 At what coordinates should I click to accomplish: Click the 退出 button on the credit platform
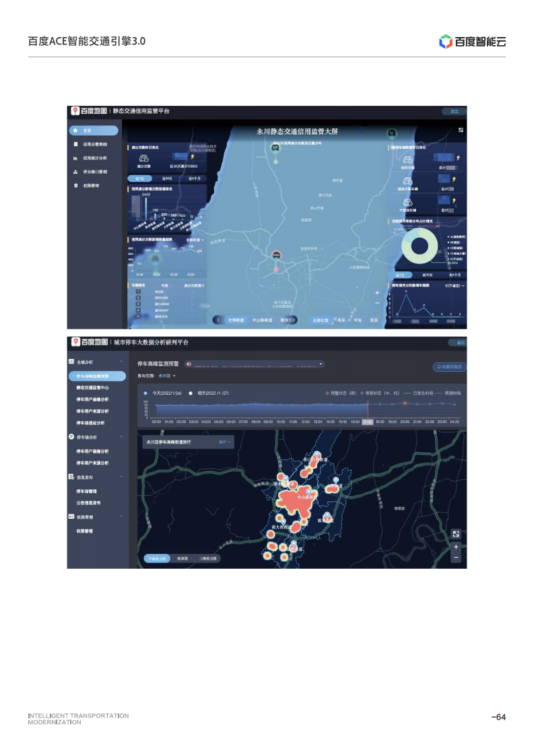(454, 111)
